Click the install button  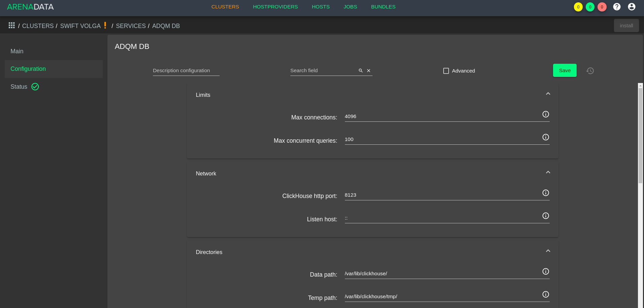tap(626, 26)
